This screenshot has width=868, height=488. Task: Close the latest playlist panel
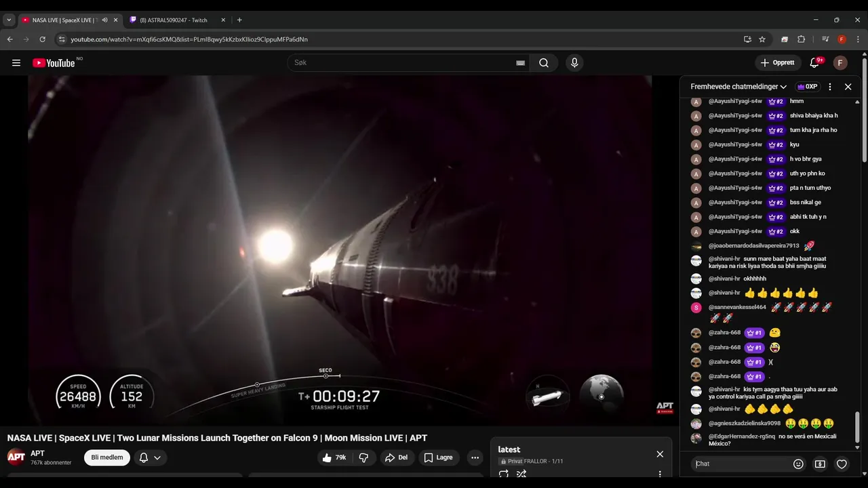tap(660, 454)
